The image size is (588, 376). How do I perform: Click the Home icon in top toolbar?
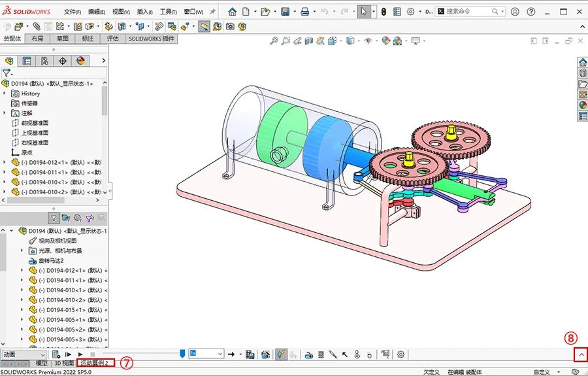coord(233,12)
